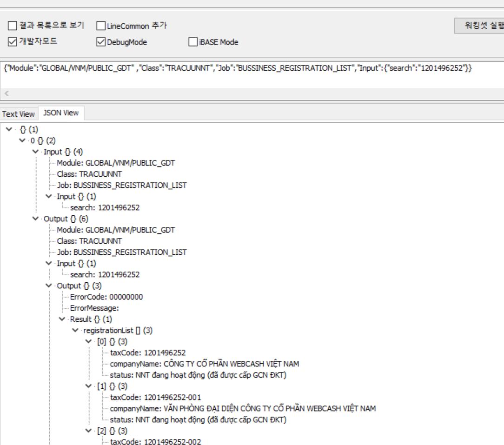Enable the LineCommon 추가 checkbox
Image resolution: width=504 pixels, height=445 pixels.
(101, 26)
